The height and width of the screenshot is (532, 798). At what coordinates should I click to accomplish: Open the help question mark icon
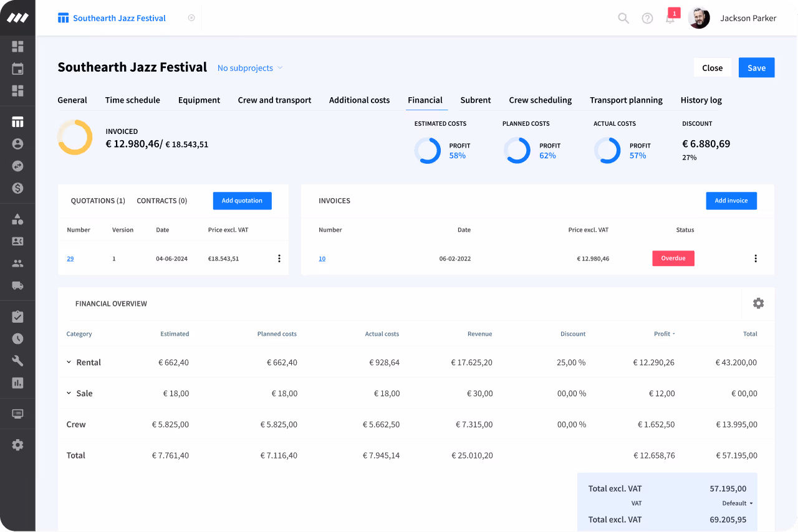(x=647, y=18)
